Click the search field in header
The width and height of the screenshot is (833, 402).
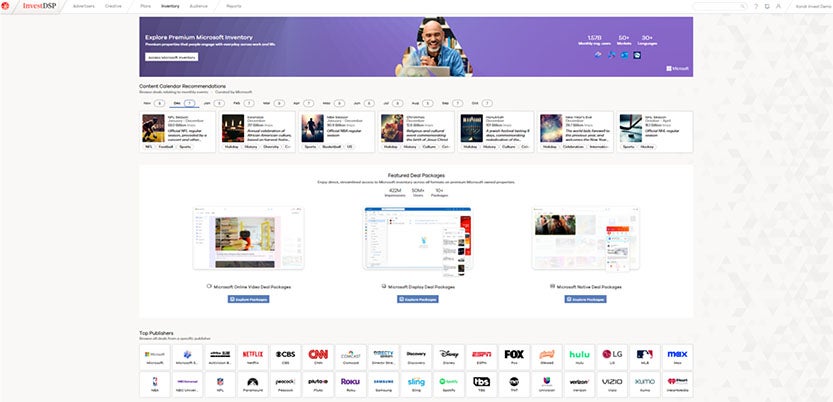(720, 6)
